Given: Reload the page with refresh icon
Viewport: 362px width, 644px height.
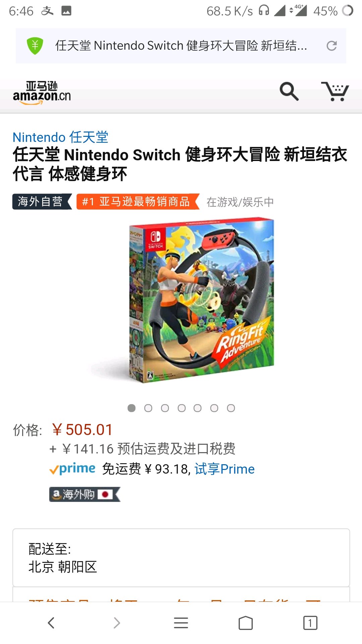Looking at the screenshot, I should [x=331, y=46].
